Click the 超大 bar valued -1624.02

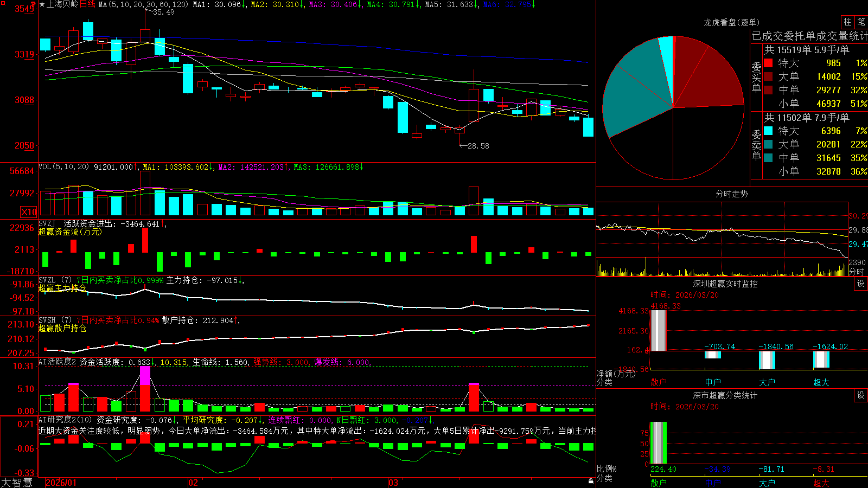[821, 359]
